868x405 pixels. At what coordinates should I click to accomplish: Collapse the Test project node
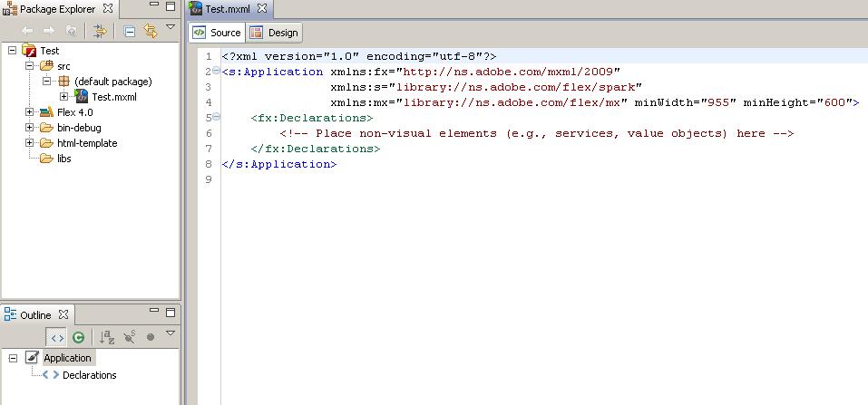[13, 51]
